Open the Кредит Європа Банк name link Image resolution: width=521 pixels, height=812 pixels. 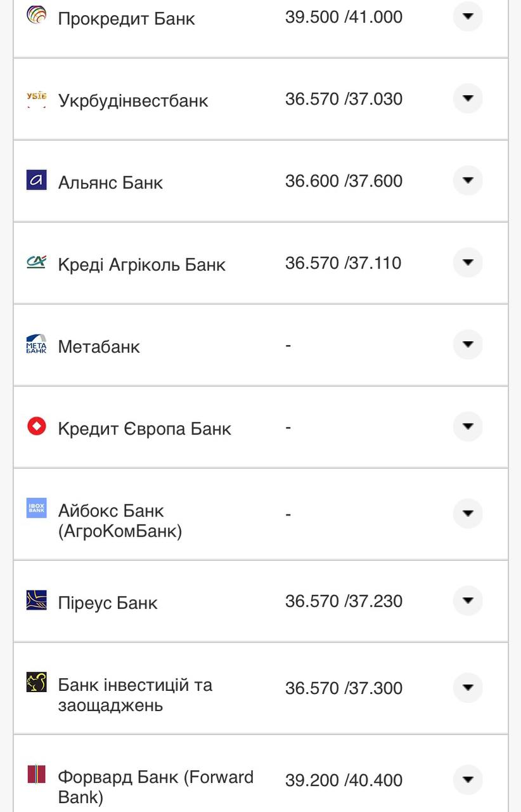pos(145,429)
